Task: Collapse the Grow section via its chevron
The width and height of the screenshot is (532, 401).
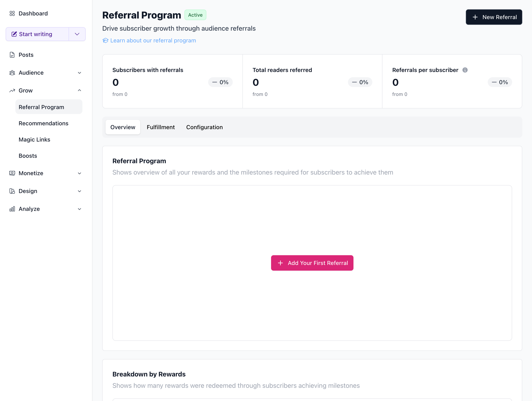Action: tap(79, 90)
